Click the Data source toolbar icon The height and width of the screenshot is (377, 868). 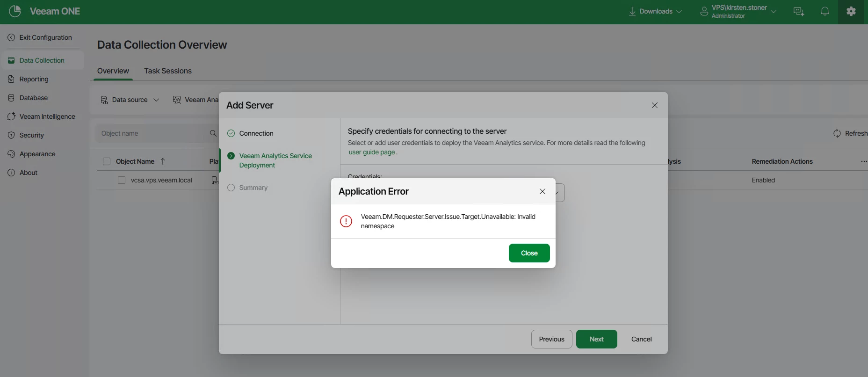tap(104, 100)
